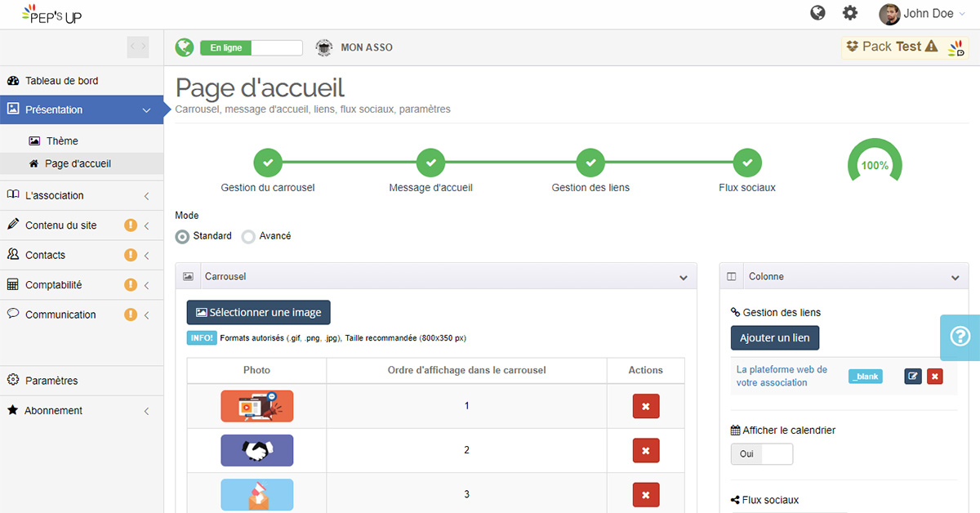Collapse the Colonne panel arrow
Screen dimensions: 980x513
pos(955,278)
